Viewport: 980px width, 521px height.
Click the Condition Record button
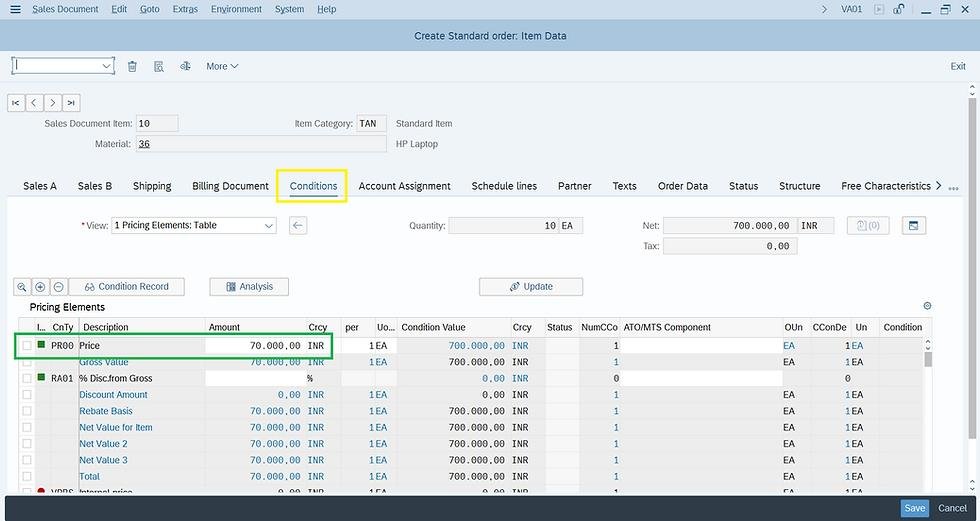(126, 287)
